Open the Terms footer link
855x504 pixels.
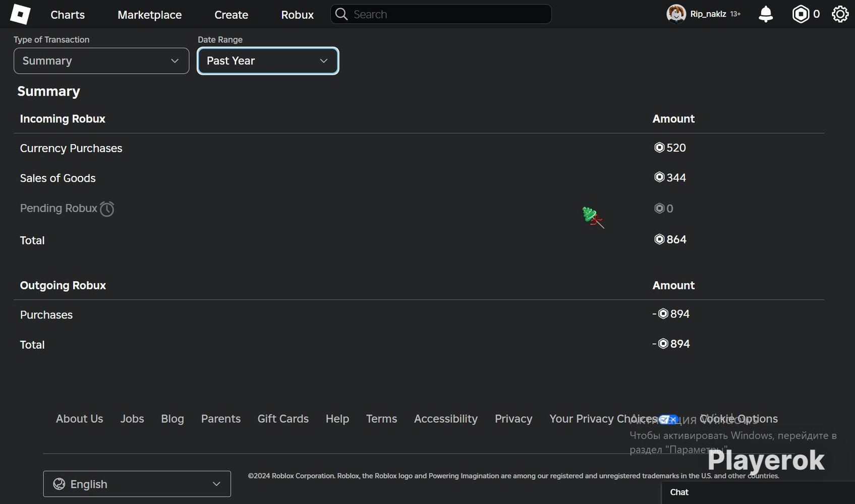(x=381, y=419)
